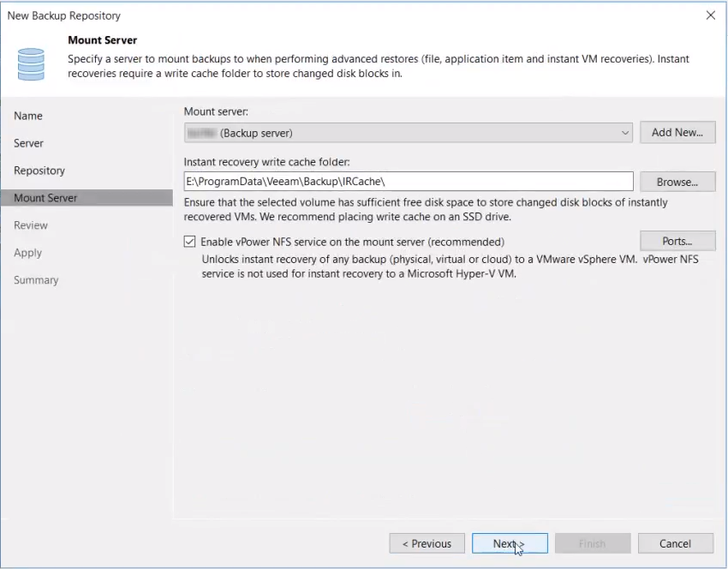
Task: Click the database repository icon in header
Action: 31,63
